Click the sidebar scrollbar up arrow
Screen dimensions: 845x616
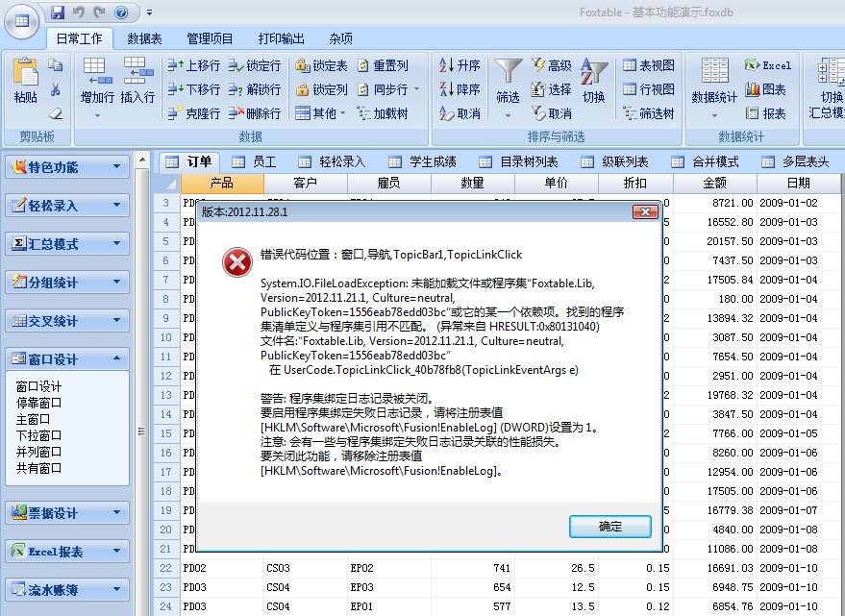coord(141,160)
